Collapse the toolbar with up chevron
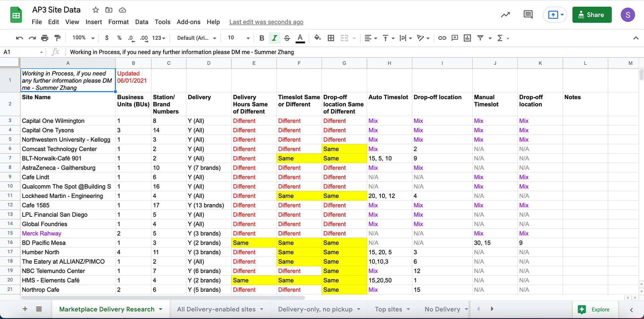 coord(636,38)
